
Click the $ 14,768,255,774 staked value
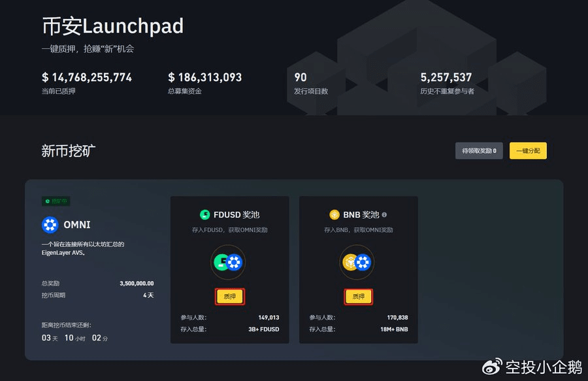click(x=87, y=77)
